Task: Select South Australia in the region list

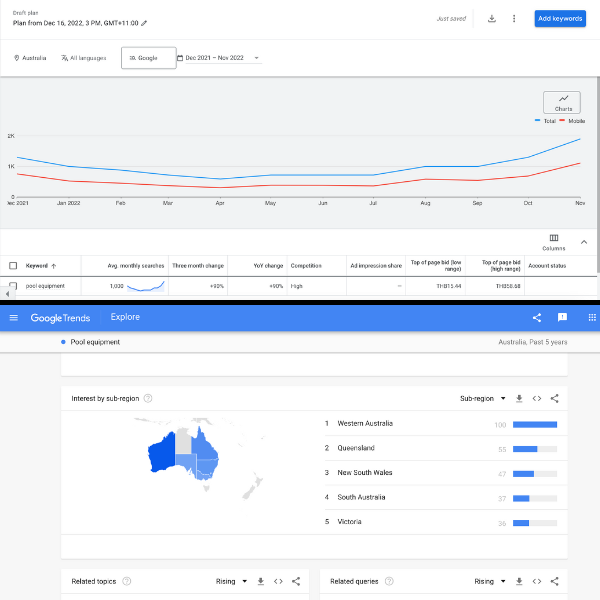Action: point(361,497)
